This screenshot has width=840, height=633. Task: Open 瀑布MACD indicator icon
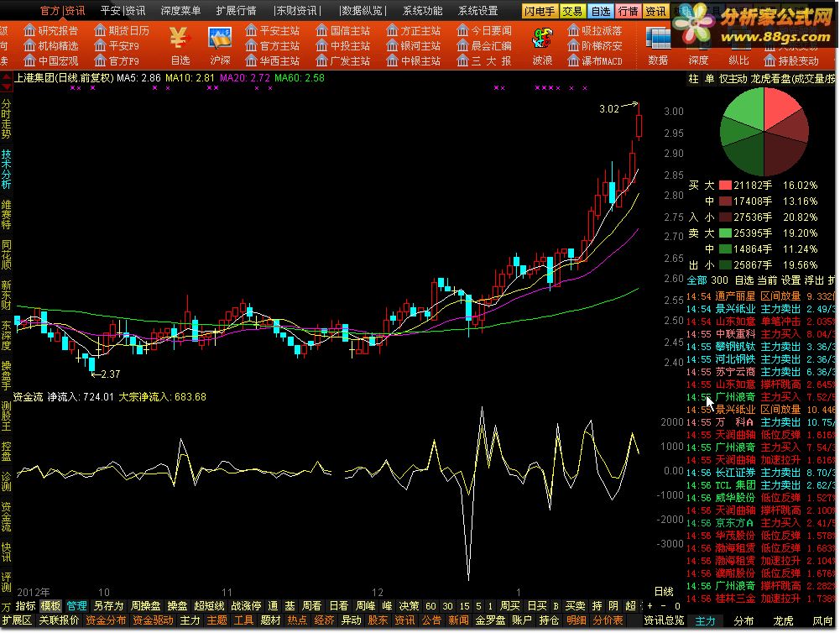[x=595, y=60]
